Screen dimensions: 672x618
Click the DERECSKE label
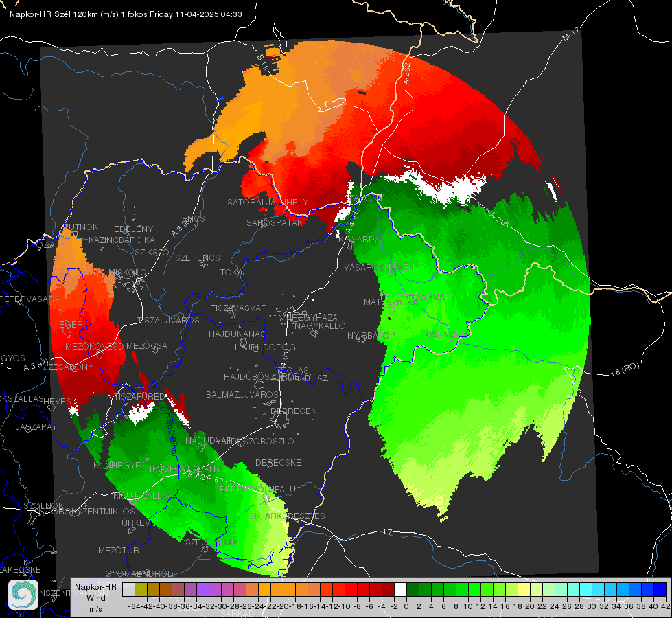pyautogui.click(x=278, y=462)
